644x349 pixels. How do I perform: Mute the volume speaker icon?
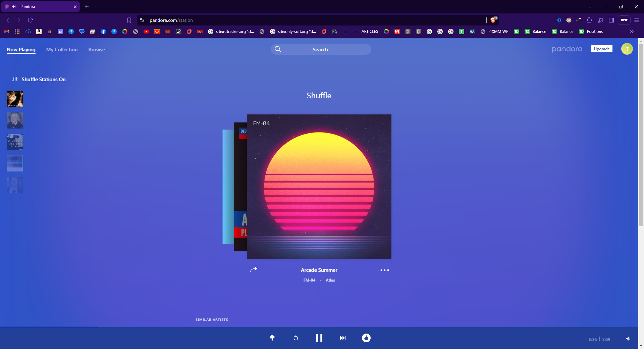[x=628, y=339]
